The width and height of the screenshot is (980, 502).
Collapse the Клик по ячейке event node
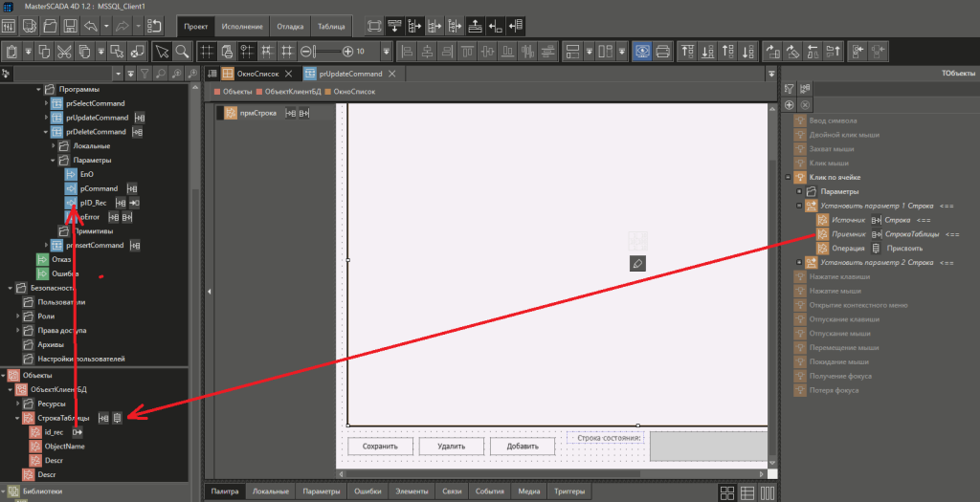click(787, 177)
